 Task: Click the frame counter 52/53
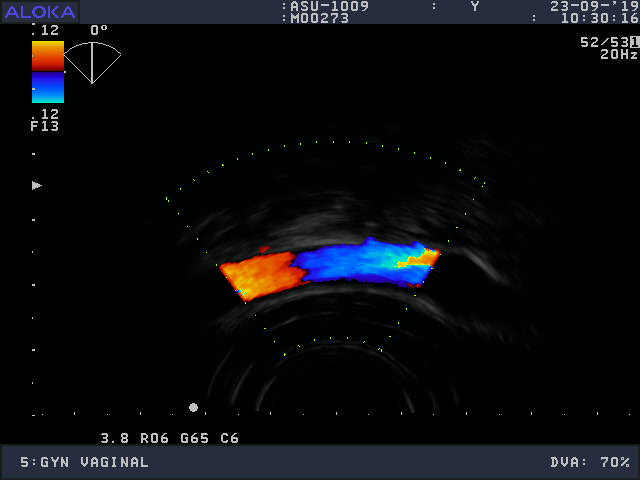pos(603,42)
